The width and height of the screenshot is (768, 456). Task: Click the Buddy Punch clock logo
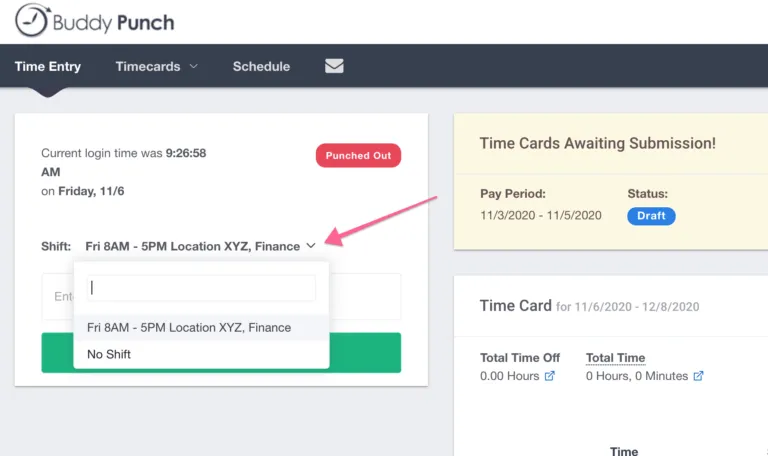click(x=32, y=21)
